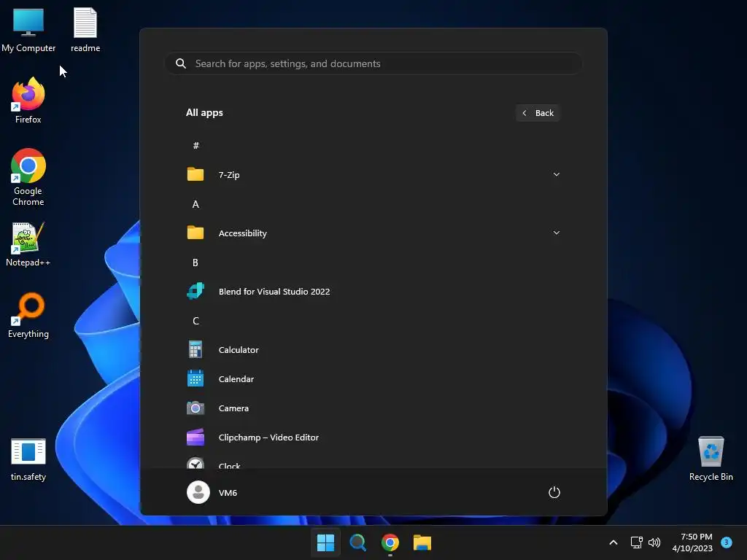Jump using the # letter header
Image resolution: width=747 pixels, height=560 pixels.
click(x=196, y=145)
